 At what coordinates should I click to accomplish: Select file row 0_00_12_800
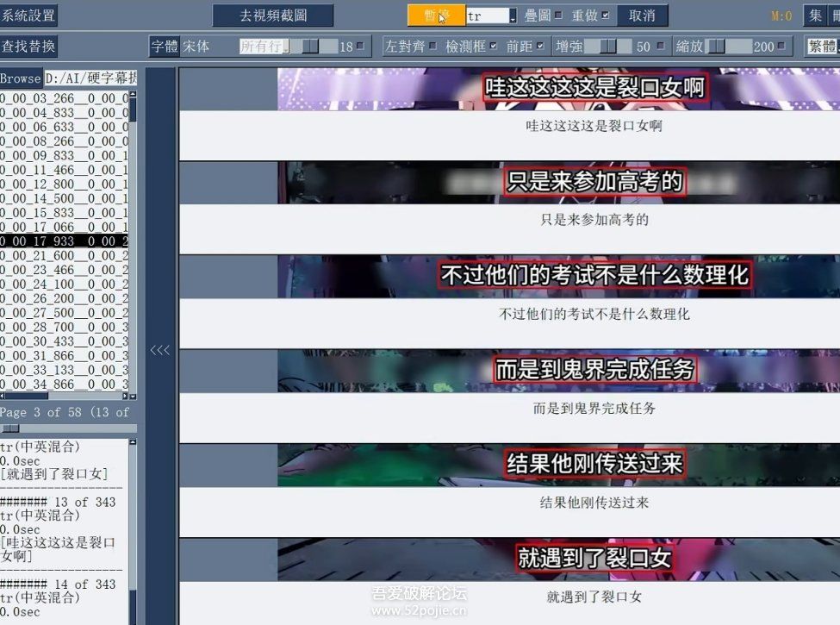click(65, 184)
